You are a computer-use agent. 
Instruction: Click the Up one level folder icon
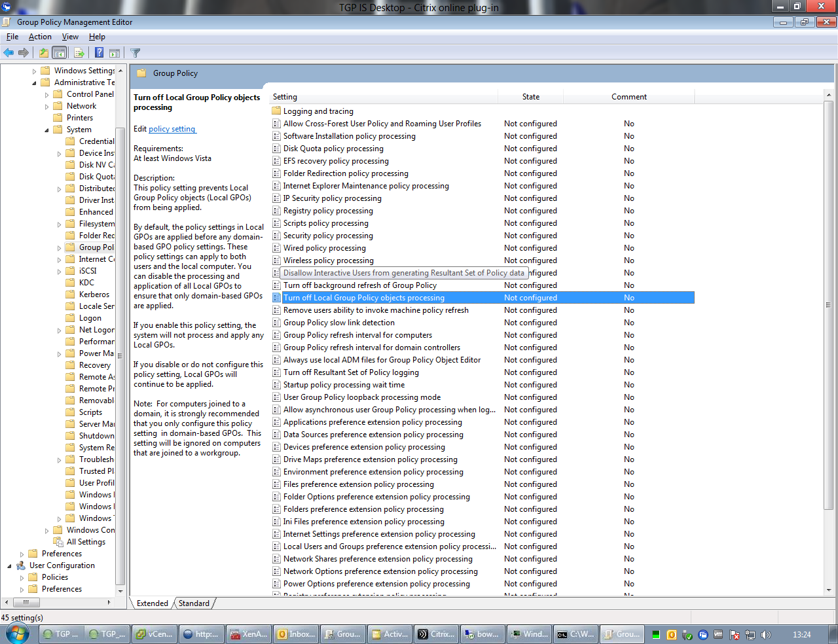43,53
